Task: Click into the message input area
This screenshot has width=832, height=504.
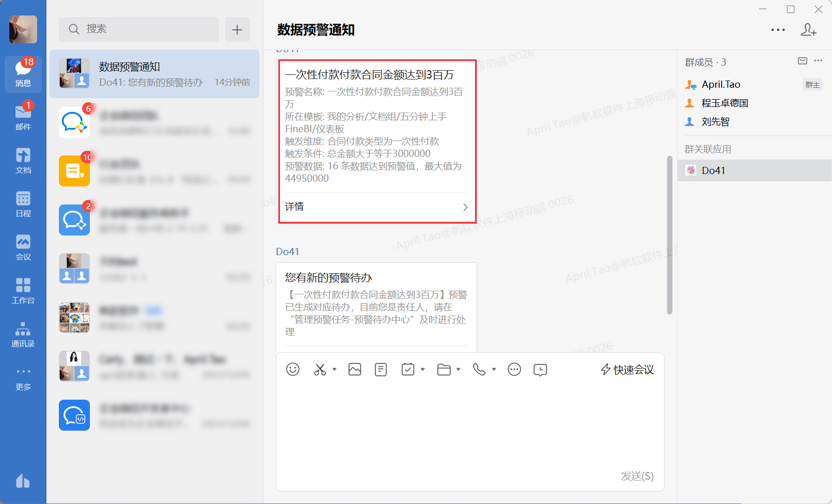Action: click(470, 423)
